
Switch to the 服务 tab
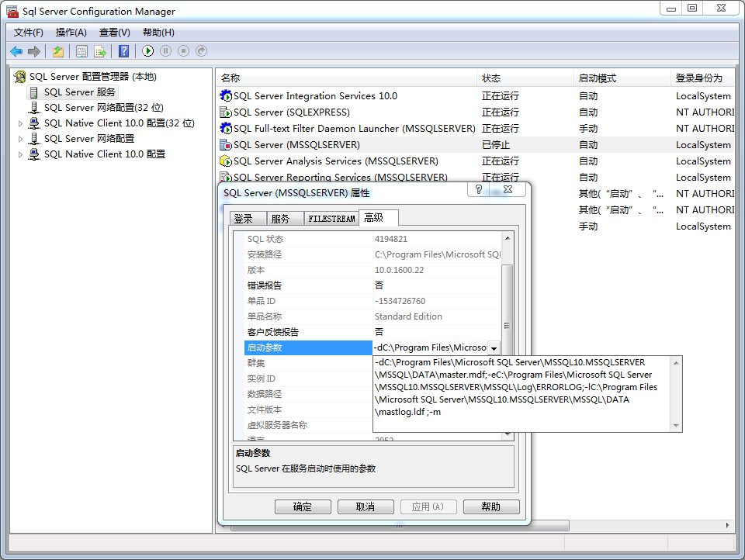coord(285,219)
